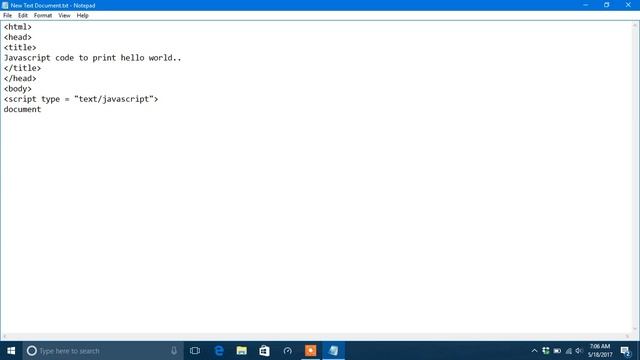This screenshot has width=640, height=360.
Task: Restore down the Notepad window
Action: click(607, 5)
